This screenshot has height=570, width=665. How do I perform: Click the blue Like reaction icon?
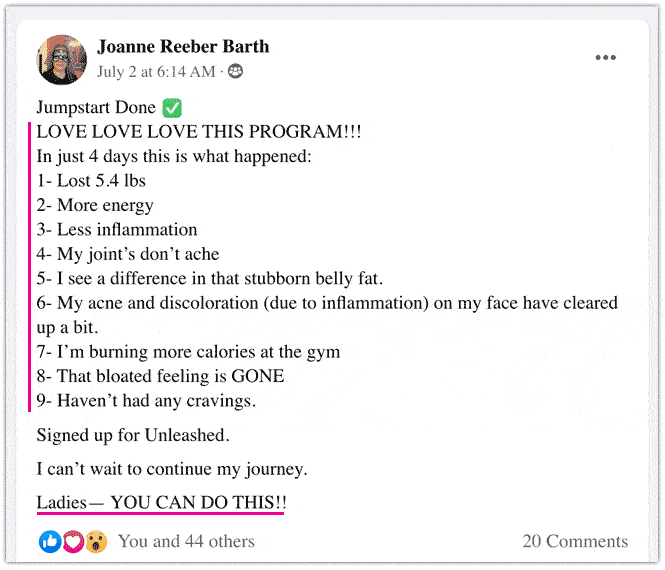click(x=50, y=542)
